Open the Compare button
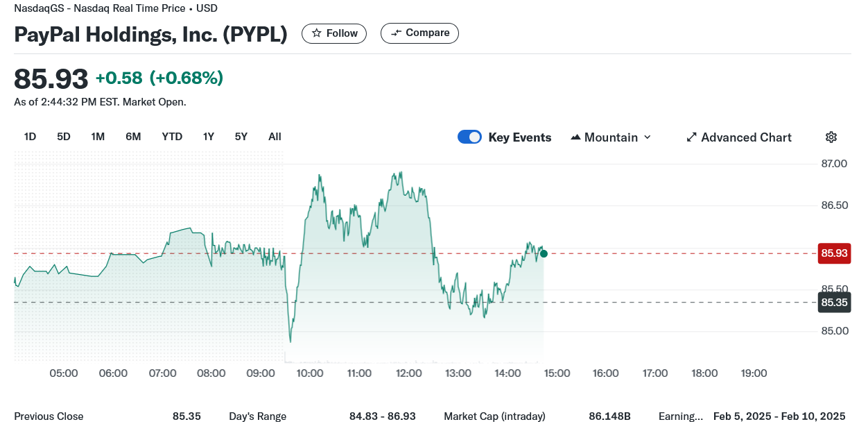This screenshot has height=422, width=868. [x=419, y=33]
